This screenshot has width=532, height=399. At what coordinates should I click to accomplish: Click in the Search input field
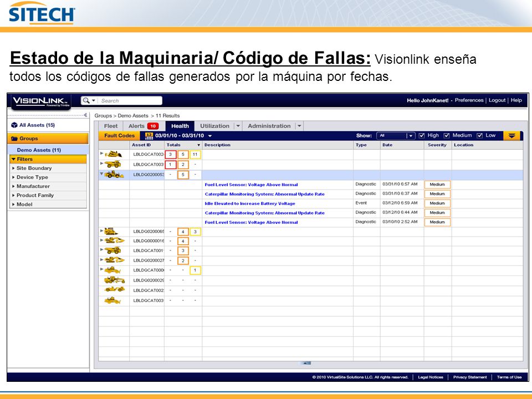(x=130, y=101)
